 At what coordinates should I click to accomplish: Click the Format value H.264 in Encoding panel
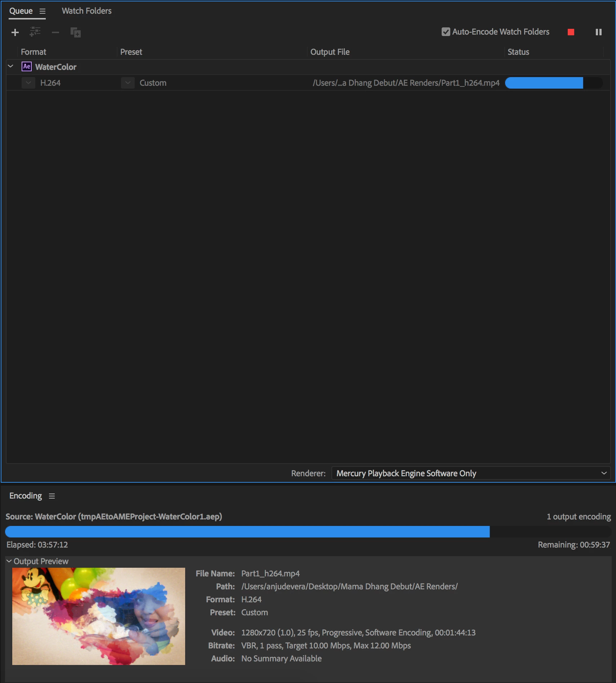(251, 599)
